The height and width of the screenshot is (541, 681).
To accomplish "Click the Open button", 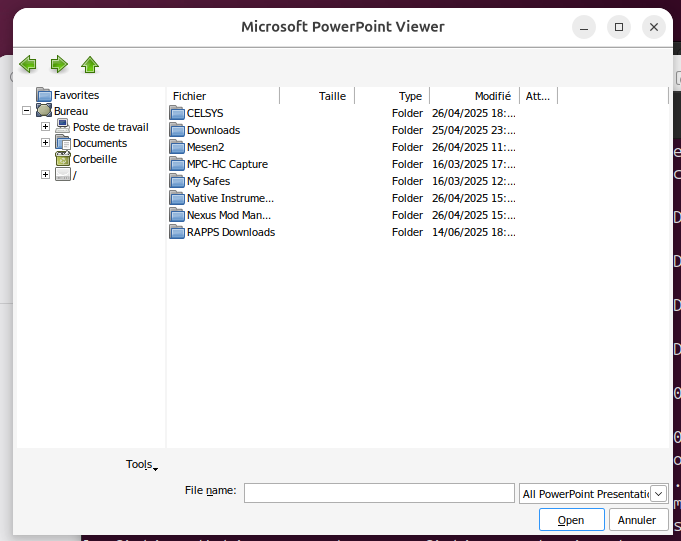I will [572, 520].
